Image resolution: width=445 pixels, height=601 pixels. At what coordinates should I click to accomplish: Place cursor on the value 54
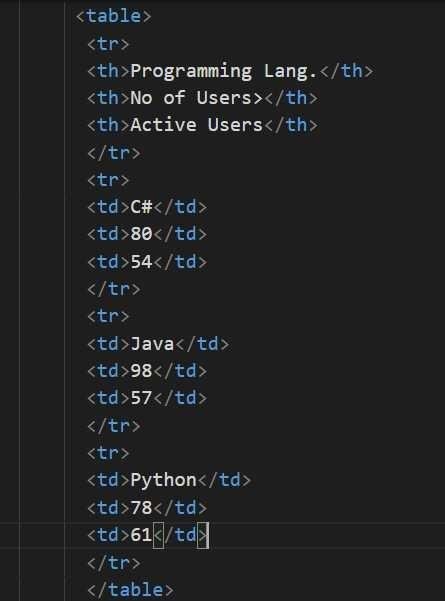coord(141,262)
